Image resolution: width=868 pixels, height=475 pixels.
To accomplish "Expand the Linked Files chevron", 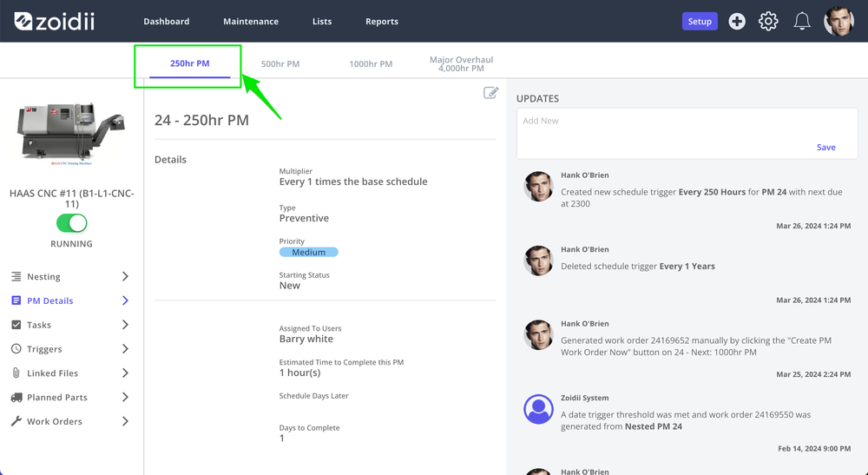I will (x=125, y=373).
